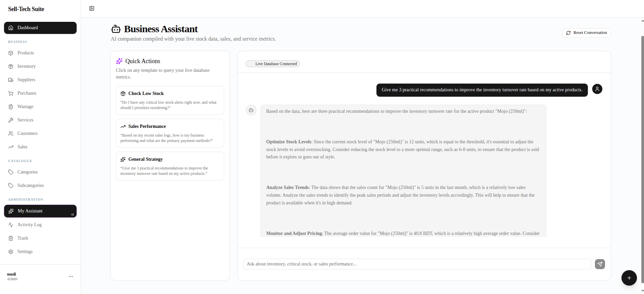Click the Live Database Connected badge
This screenshot has height=294, width=644.
[273, 64]
